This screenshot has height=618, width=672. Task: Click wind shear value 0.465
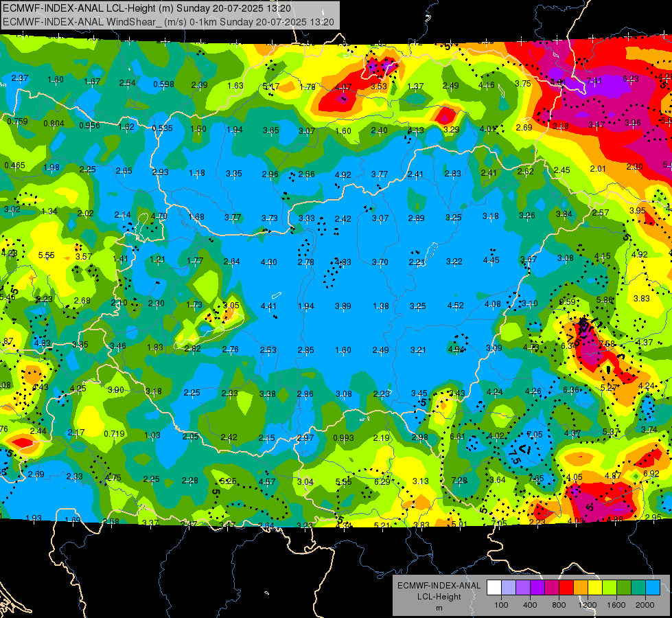[15, 165]
